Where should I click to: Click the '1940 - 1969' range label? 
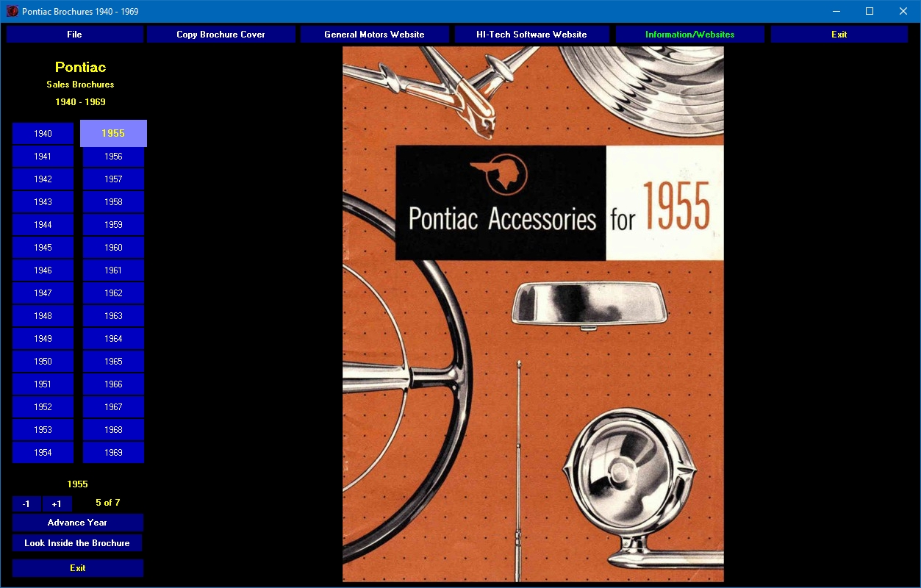[x=80, y=102]
